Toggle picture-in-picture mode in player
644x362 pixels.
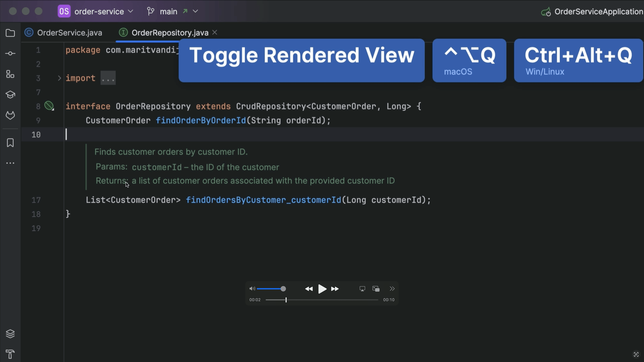click(376, 289)
